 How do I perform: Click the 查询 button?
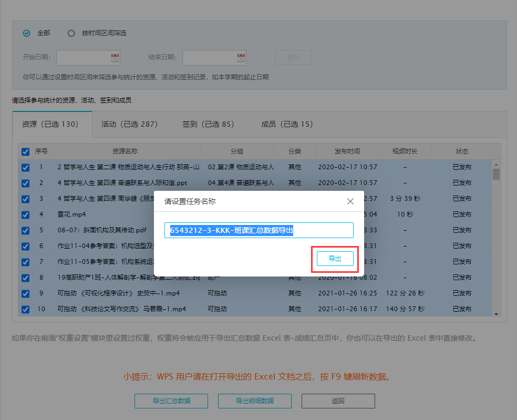click(x=293, y=57)
